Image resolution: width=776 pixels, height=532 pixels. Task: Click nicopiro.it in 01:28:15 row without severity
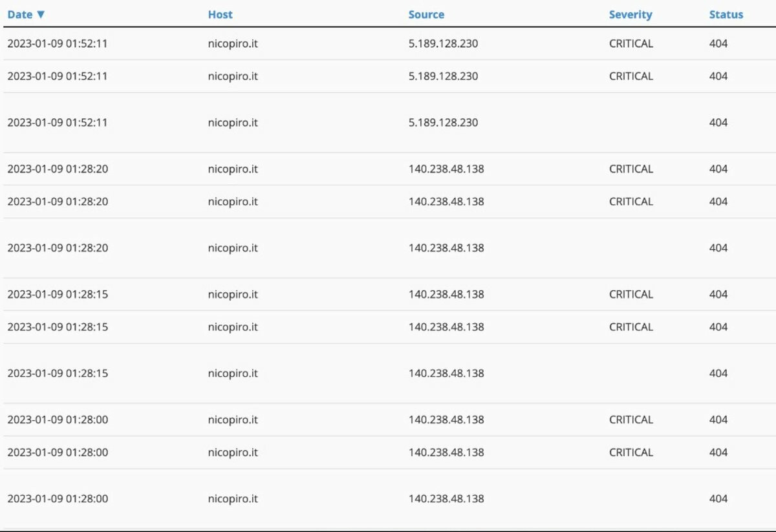coord(233,373)
